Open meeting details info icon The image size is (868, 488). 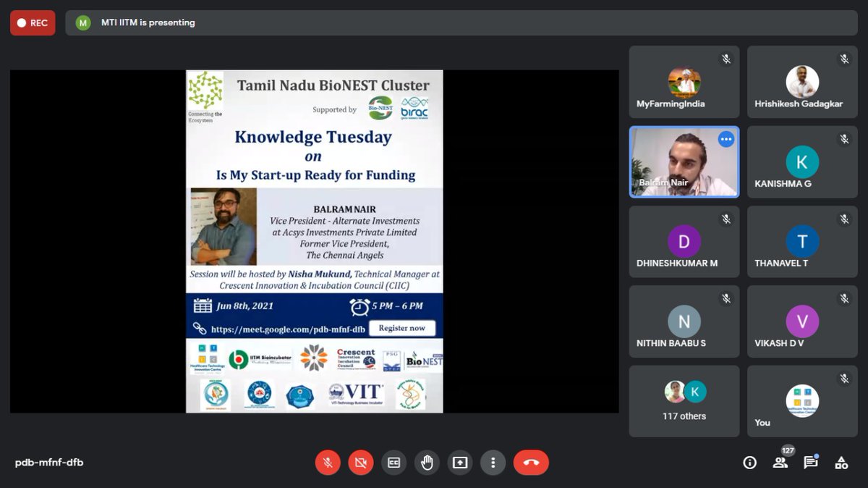tap(750, 463)
